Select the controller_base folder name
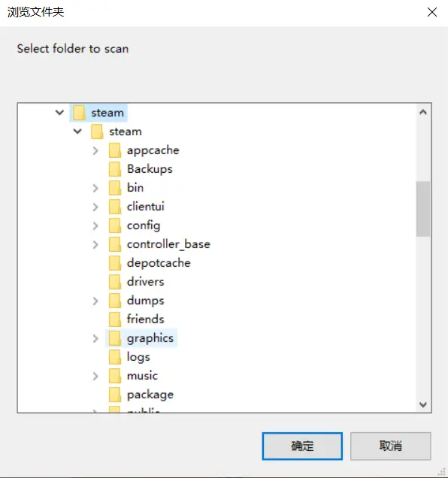This screenshot has height=478, width=448. (x=168, y=244)
